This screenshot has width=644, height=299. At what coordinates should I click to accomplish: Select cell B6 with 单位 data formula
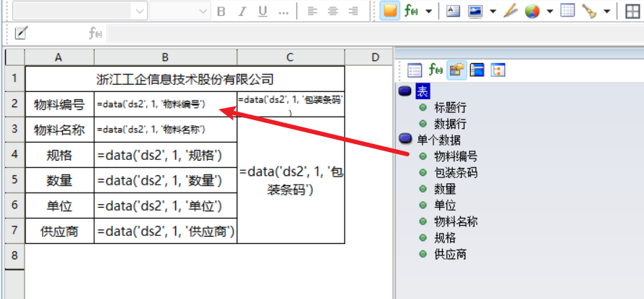[166, 206]
